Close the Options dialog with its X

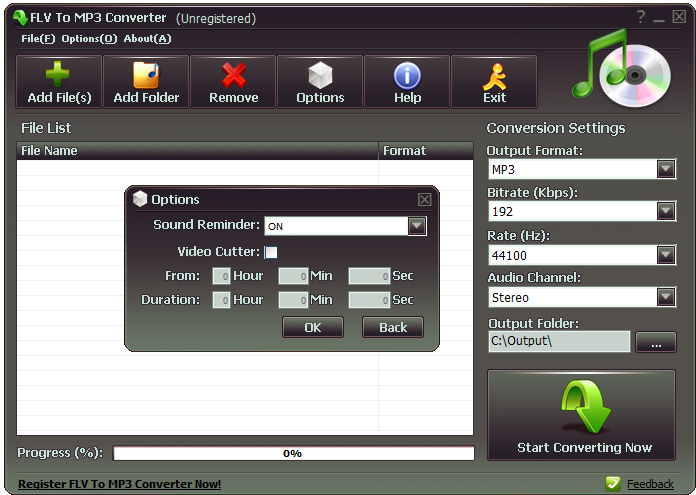424,199
